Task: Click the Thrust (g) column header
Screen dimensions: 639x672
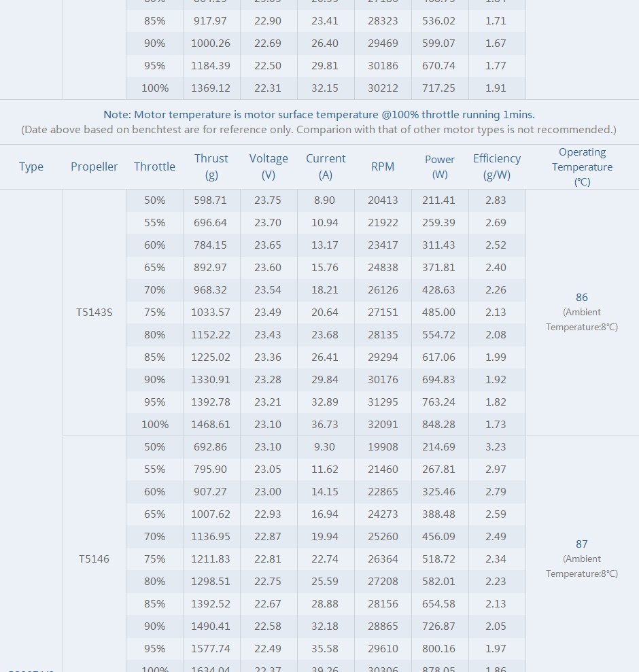Action: click(x=211, y=166)
